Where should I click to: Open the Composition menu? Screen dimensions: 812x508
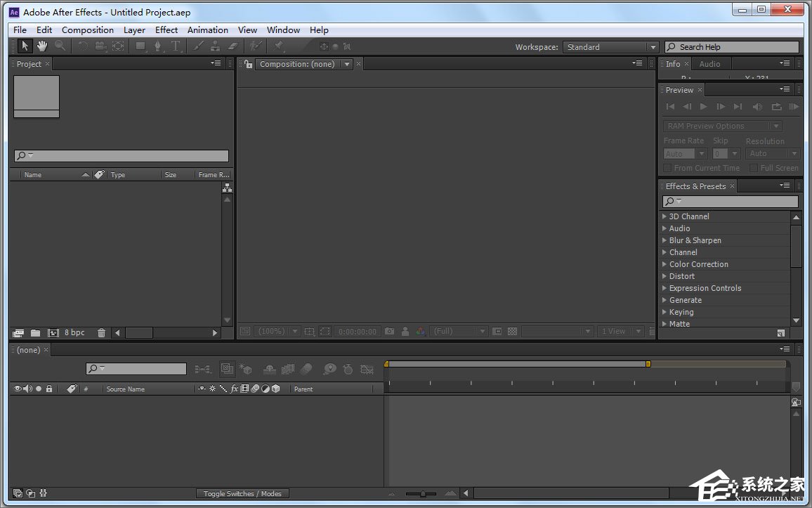(x=88, y=30)
